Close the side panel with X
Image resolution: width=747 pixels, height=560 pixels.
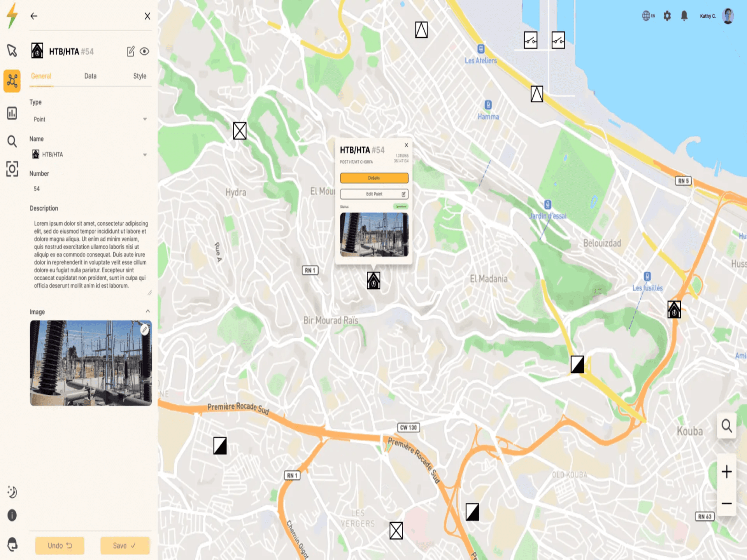point(147,16)
